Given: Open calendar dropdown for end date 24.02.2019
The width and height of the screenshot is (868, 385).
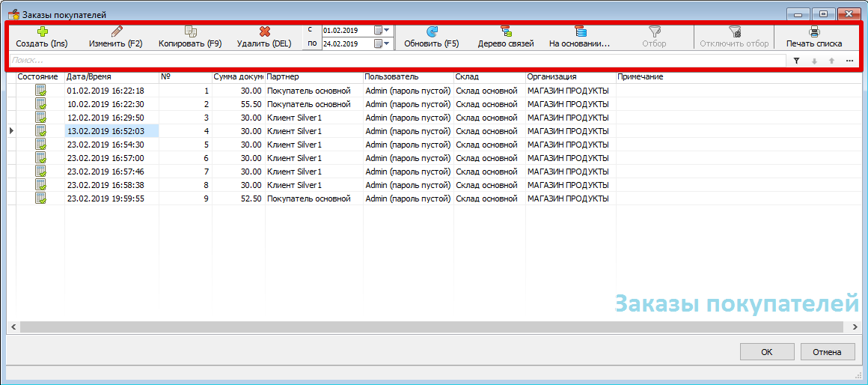Looking at the screenshot, I should 382,43.
